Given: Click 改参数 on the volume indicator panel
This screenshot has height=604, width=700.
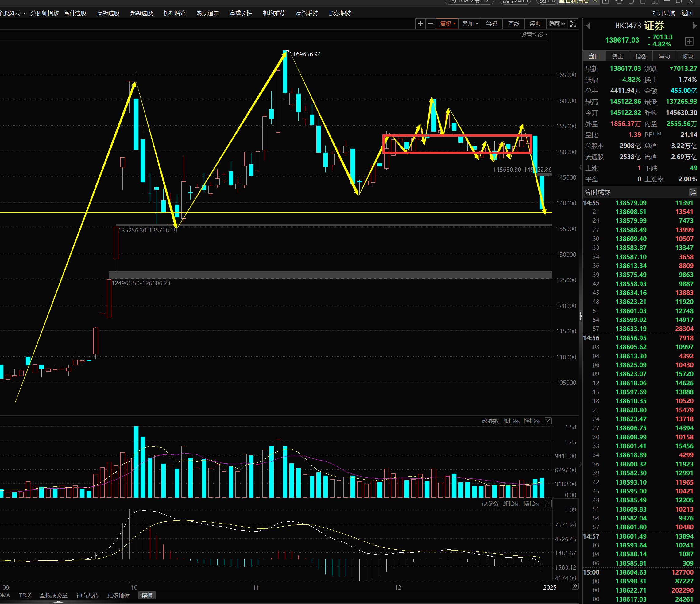Looking at the screenshot, I should (490, 421).
